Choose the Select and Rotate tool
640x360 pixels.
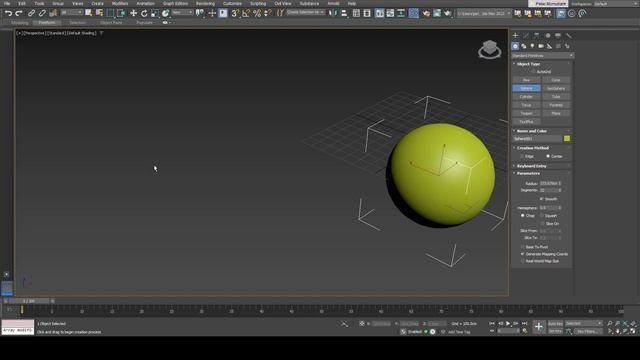[x=144, y=13]
